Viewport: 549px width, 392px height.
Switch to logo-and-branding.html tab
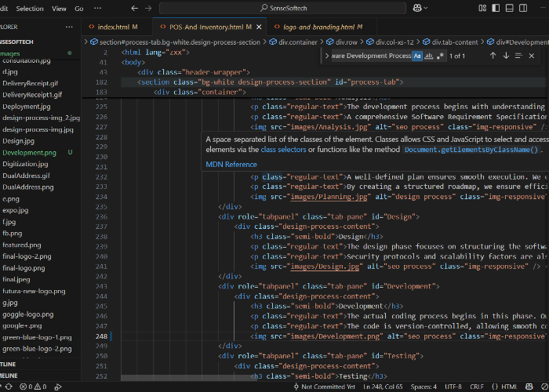pyautogui.click(x=322, y=27)
